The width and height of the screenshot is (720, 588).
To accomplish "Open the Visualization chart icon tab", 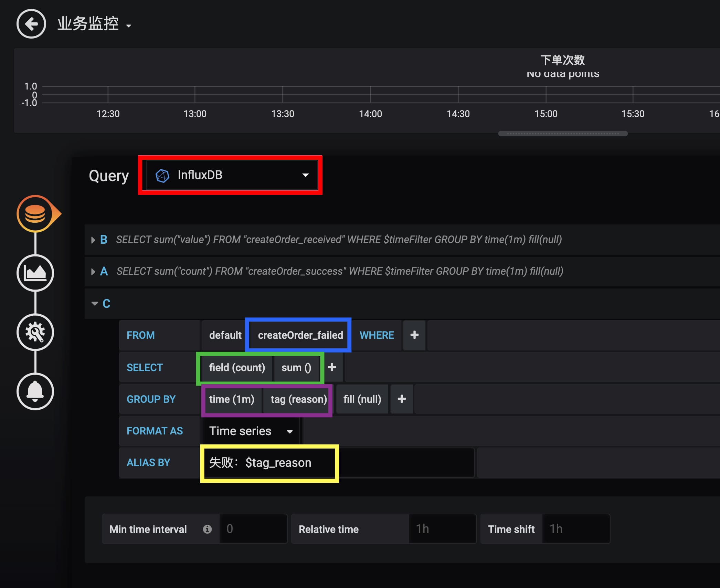I will (x=35, y=273).
